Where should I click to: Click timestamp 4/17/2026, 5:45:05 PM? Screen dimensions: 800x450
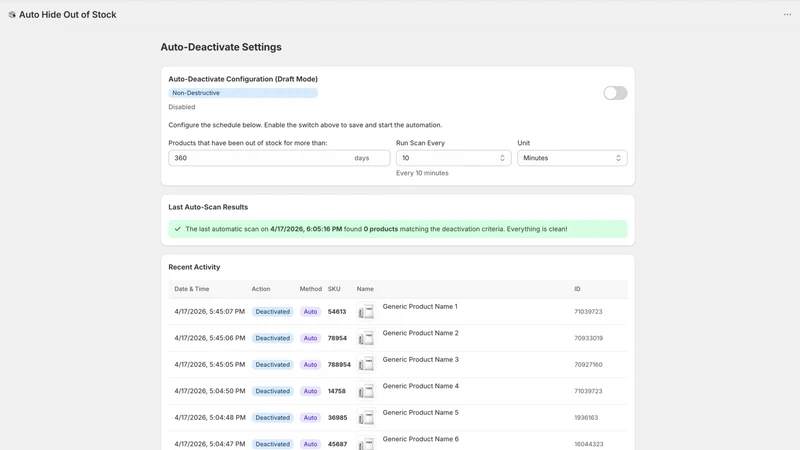coord(210,365)
